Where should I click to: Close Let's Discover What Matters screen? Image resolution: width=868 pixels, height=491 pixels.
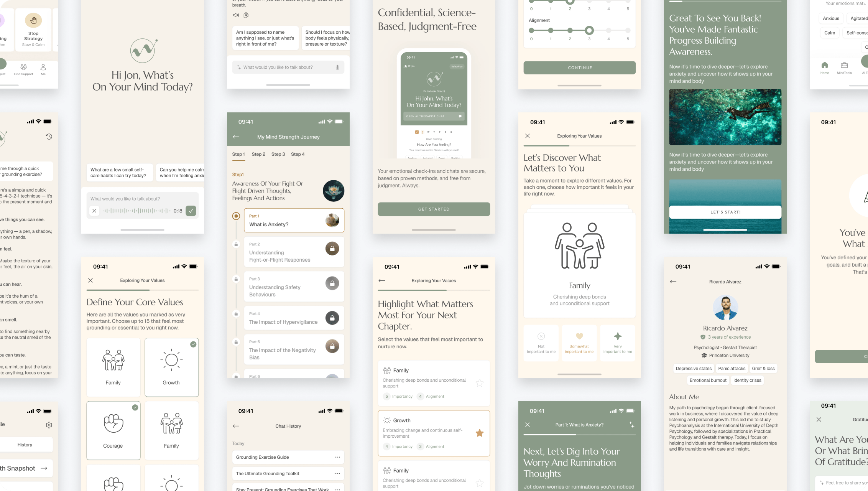pos(528,136)
